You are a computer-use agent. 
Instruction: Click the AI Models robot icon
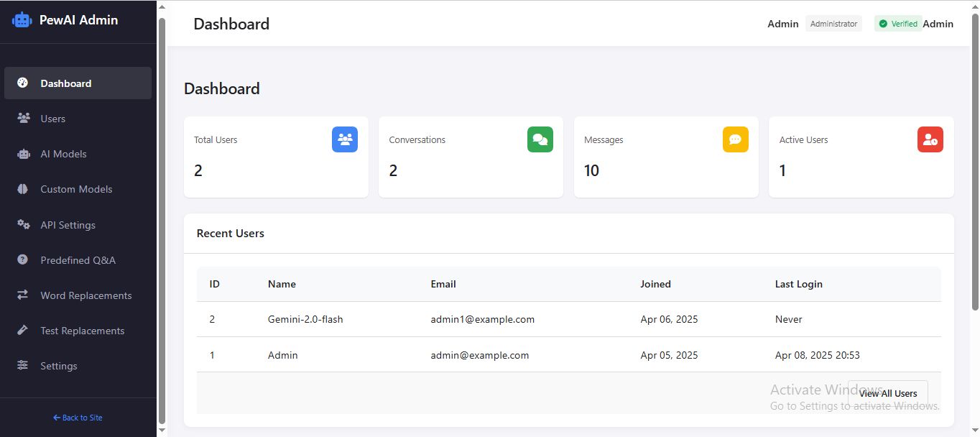coord(23,154)
